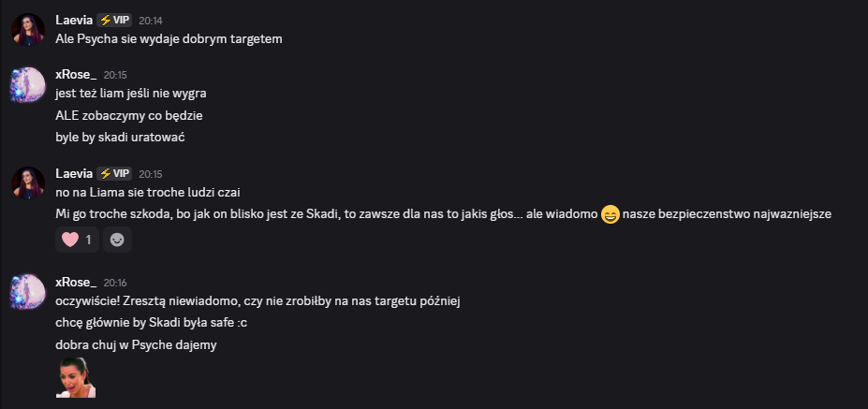Click the Laevia username on the 20:15 message

tap(74, 173)
